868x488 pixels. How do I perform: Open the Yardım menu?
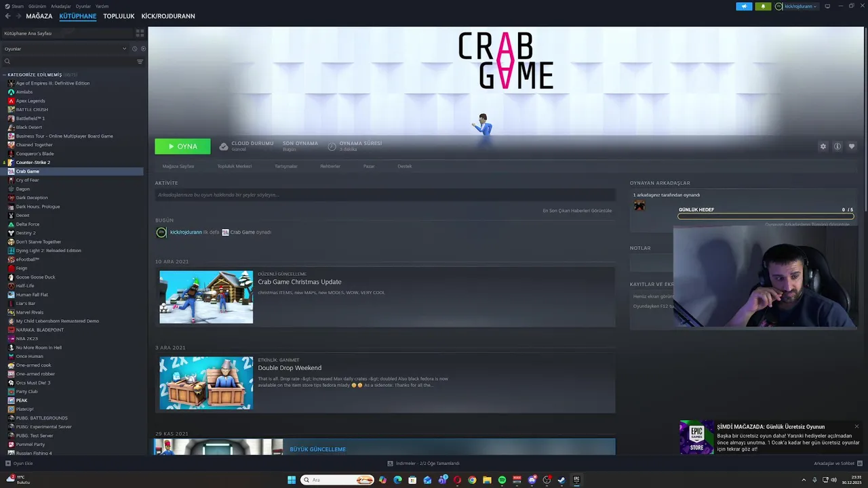[x=102, y=6]
